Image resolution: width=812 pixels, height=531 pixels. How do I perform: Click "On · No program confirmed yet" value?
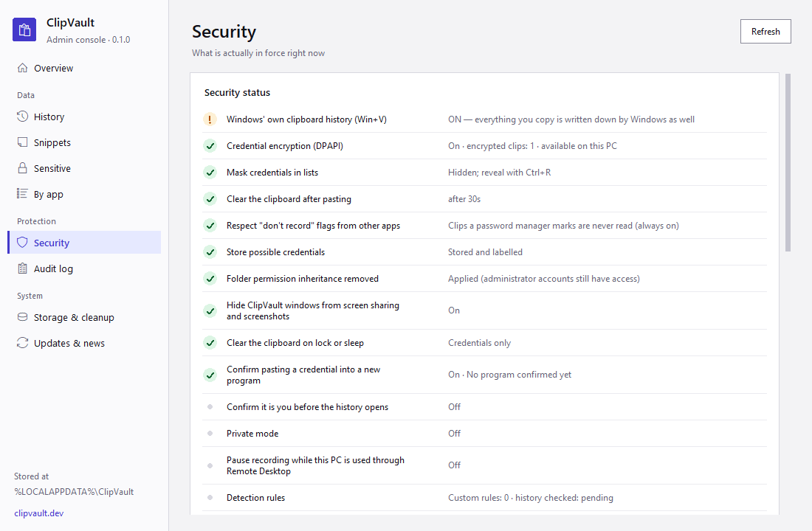pos(509,375)
